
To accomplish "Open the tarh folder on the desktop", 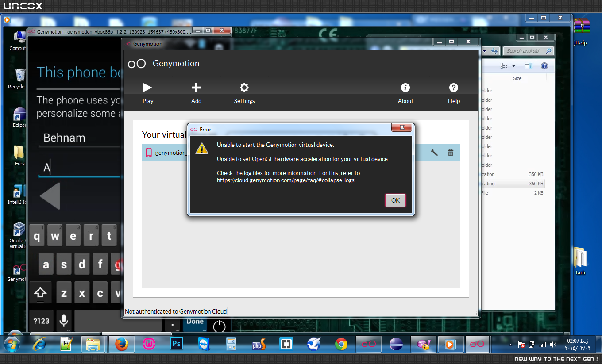I will (x=580, y=261).
